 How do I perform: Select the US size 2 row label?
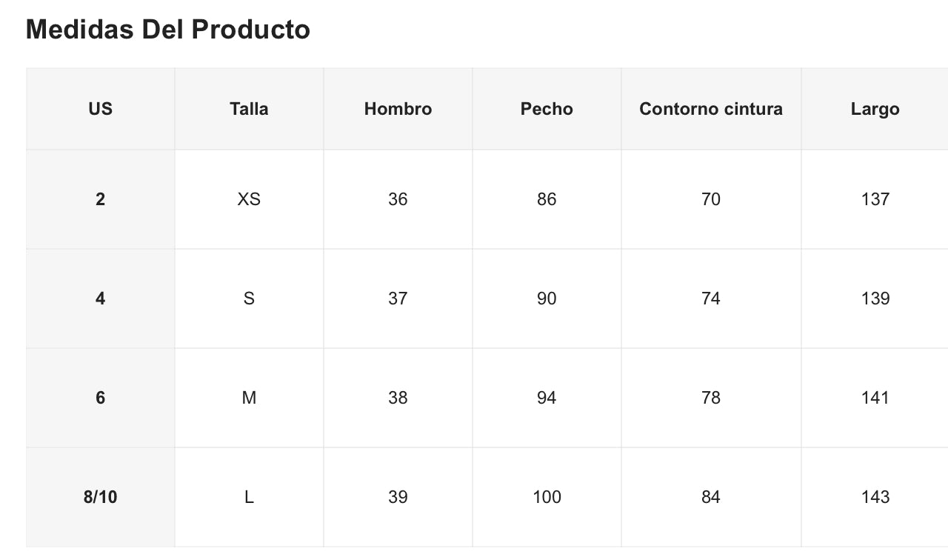point(100,199)
